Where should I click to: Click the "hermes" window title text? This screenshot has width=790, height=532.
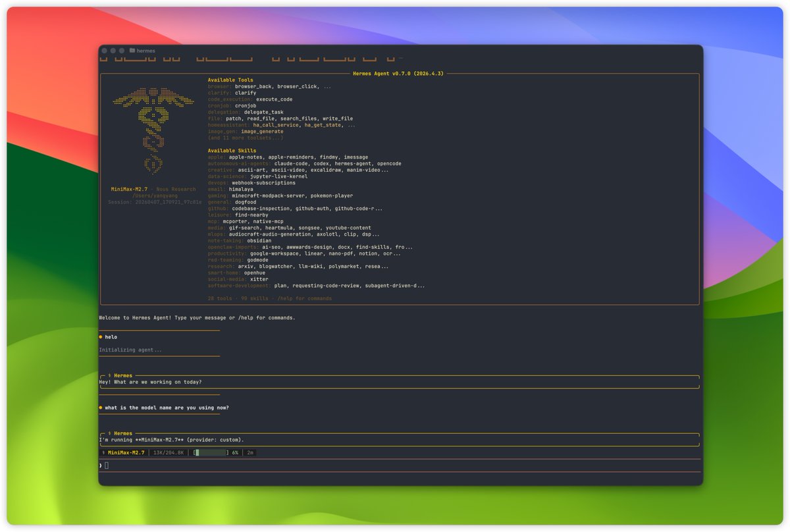146,51
